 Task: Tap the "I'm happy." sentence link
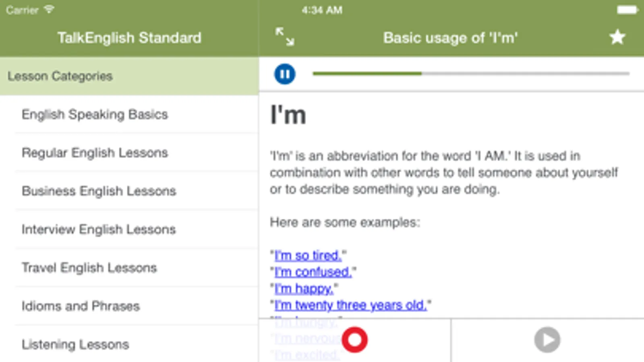click(x=304, y=288)
